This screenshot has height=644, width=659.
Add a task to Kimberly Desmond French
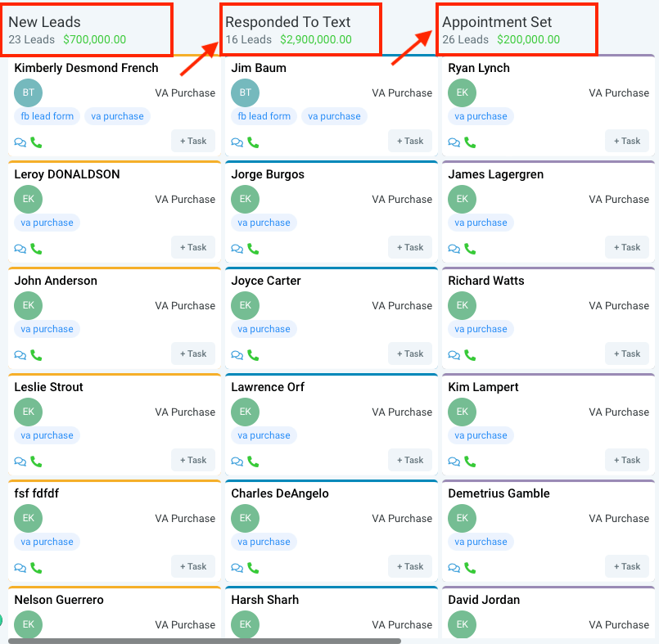[x=193, y=141]
